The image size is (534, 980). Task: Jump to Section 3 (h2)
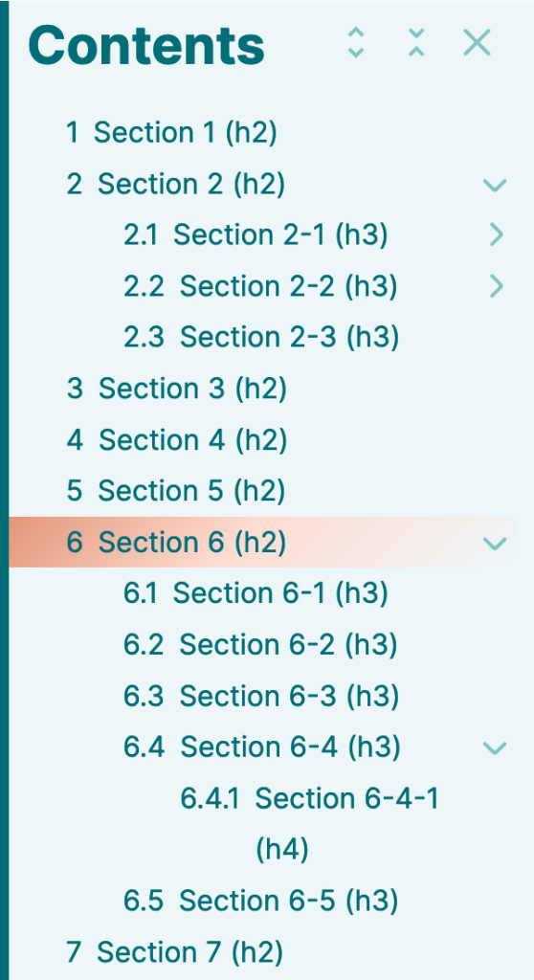pyautogui.click(x=176, y=389)
